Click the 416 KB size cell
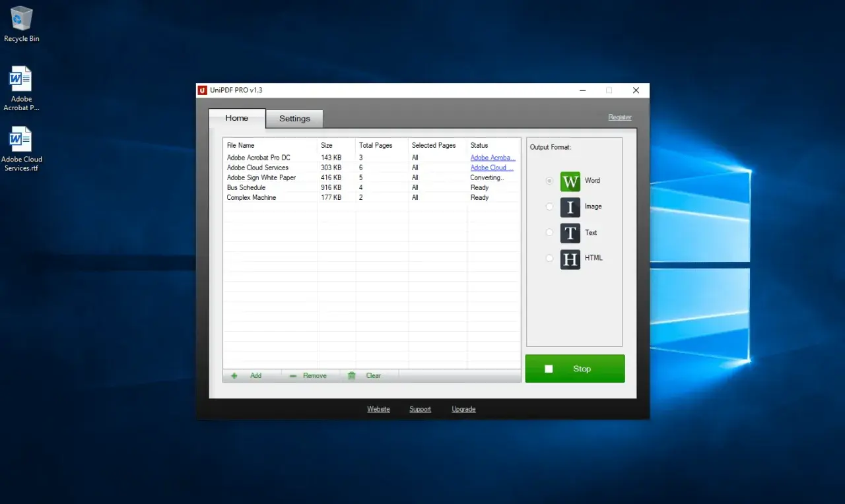The image size is (845, 504). (331, 177)
